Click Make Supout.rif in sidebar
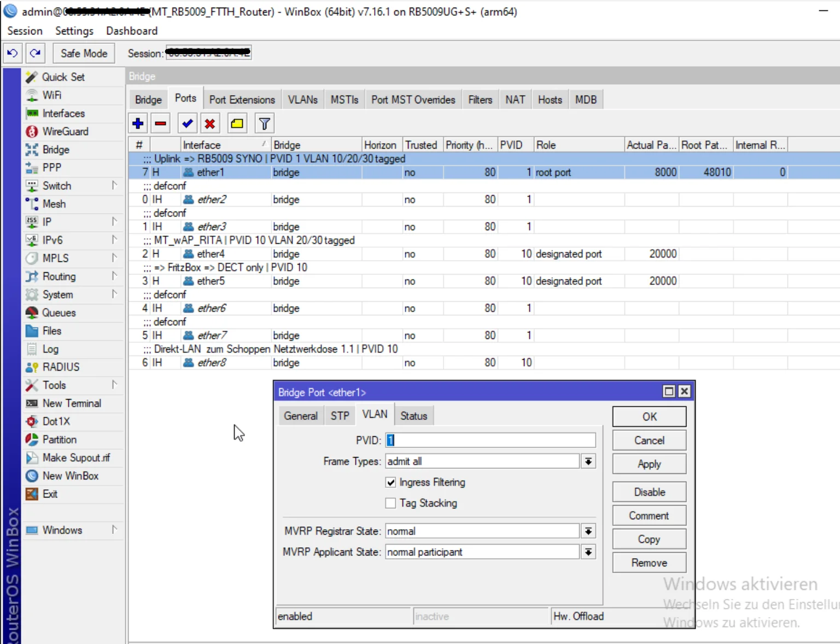Image resolution: width=840 pixels, height=644 pixels. tap(76, 458)
